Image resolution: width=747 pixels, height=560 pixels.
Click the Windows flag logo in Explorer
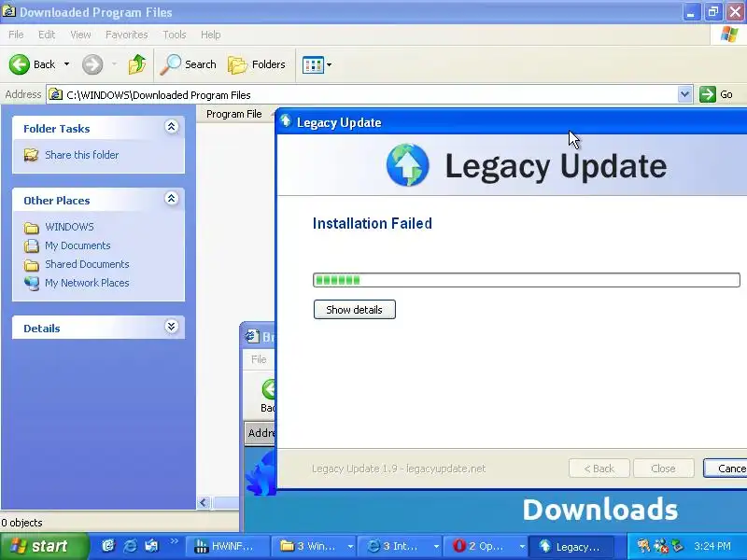point(729,35)
